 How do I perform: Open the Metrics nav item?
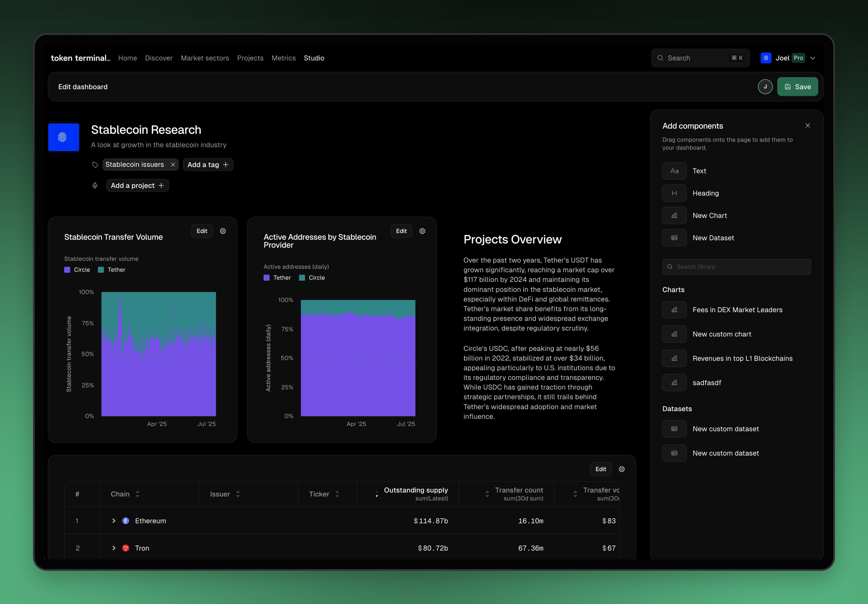[x=283, y=58]
